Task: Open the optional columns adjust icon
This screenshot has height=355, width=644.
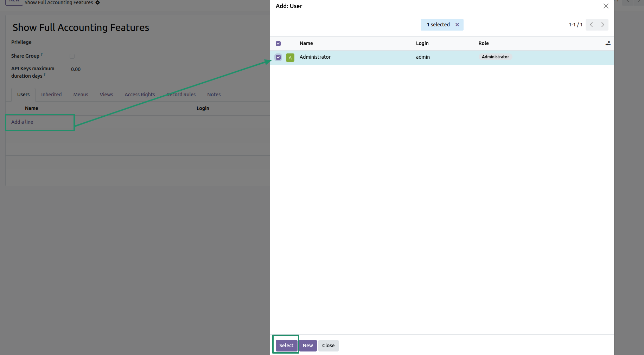Action: click(608, 43)
